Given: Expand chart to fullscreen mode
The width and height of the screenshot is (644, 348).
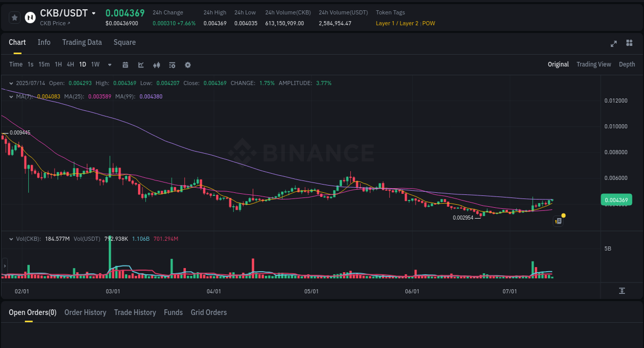Looking at the screenshot, I should pos(613,44).
